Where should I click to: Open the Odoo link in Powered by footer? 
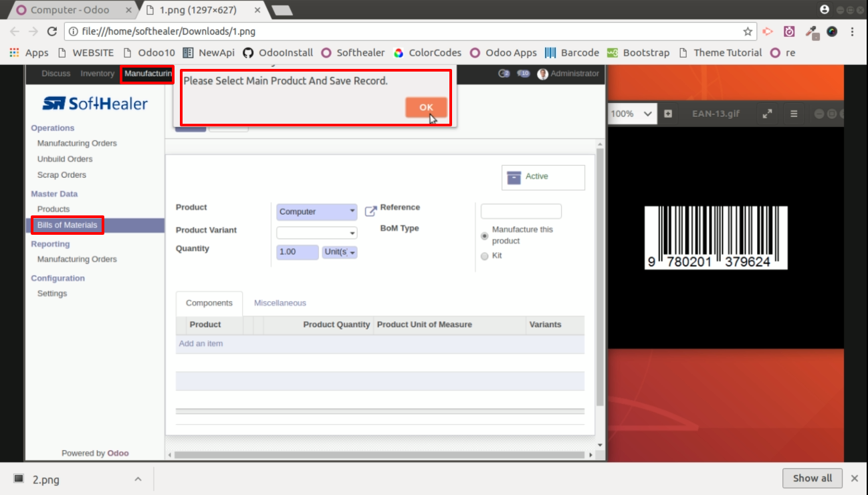pos(118,453)
